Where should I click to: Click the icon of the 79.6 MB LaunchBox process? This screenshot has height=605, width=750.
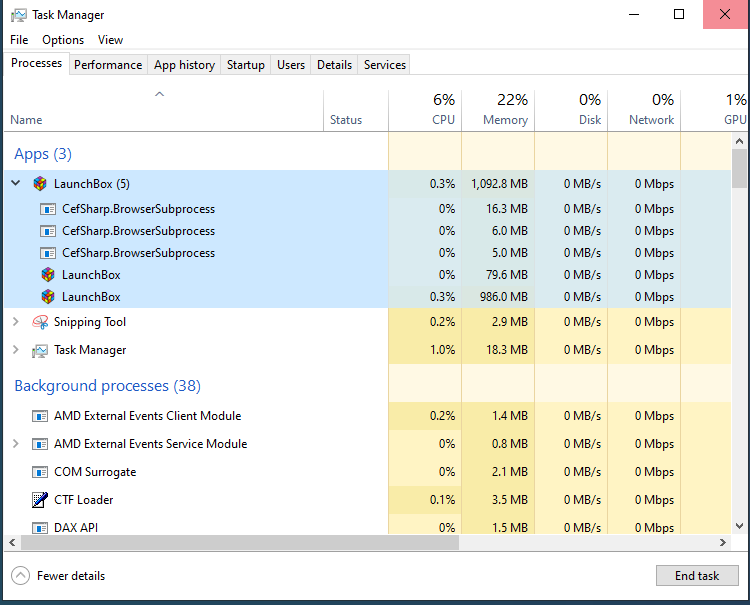[48, 275]
